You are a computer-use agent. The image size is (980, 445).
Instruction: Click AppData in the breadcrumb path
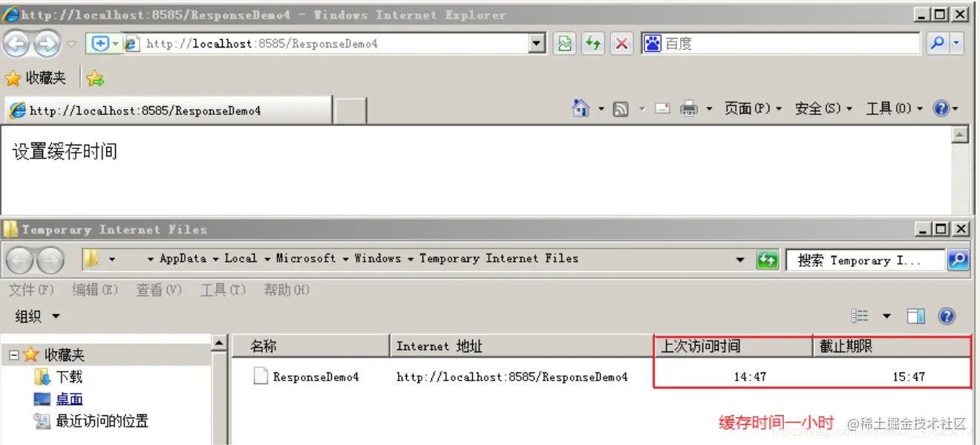(x=183, y=258)
